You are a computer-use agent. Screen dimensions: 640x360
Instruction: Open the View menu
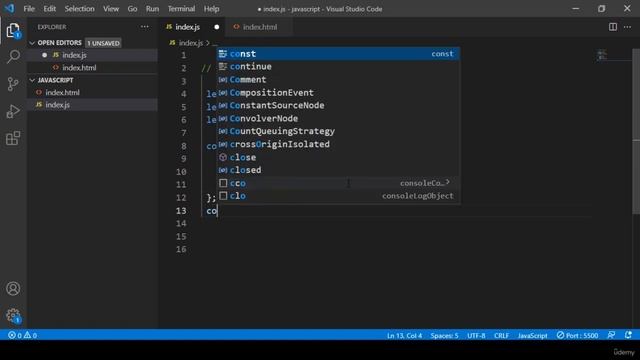(111, 9)
